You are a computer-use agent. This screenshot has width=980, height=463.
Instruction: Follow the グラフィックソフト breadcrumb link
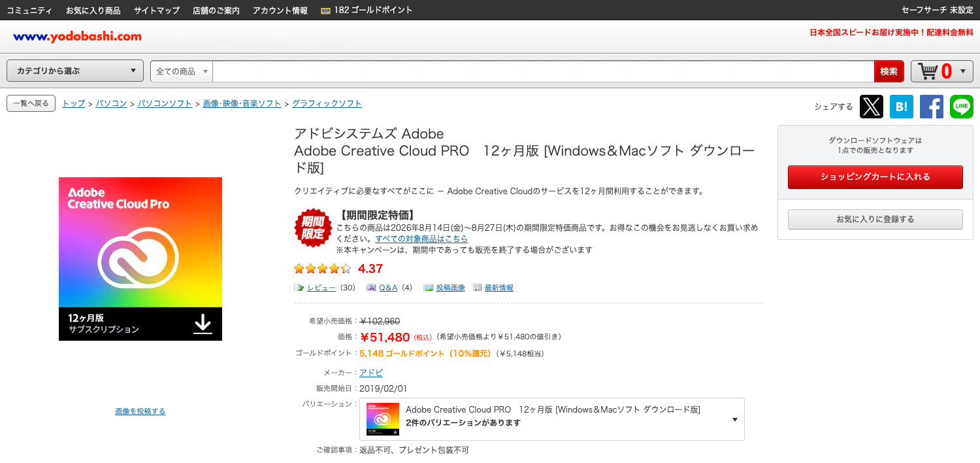(327, 103)
